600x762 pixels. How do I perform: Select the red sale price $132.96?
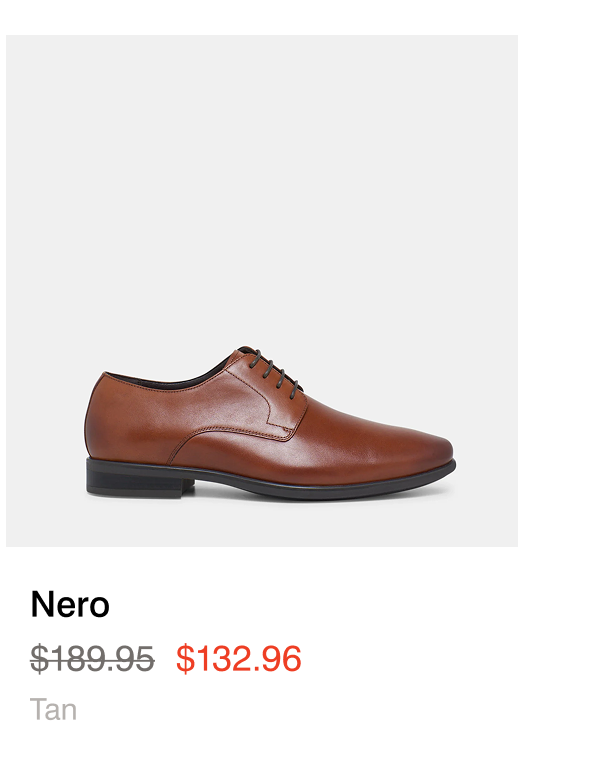pyautogui.click(x=239, y=659)
